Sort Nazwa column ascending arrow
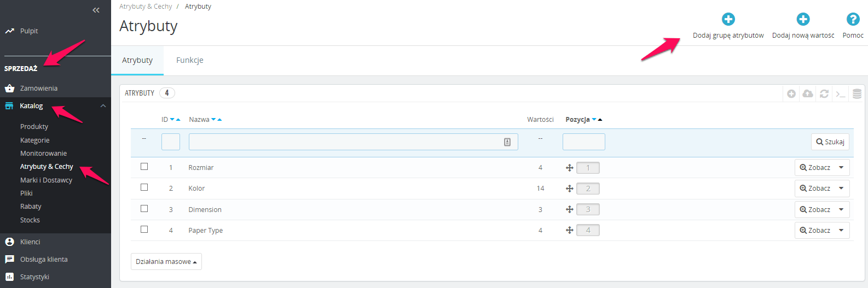 (x=219, y=120)
